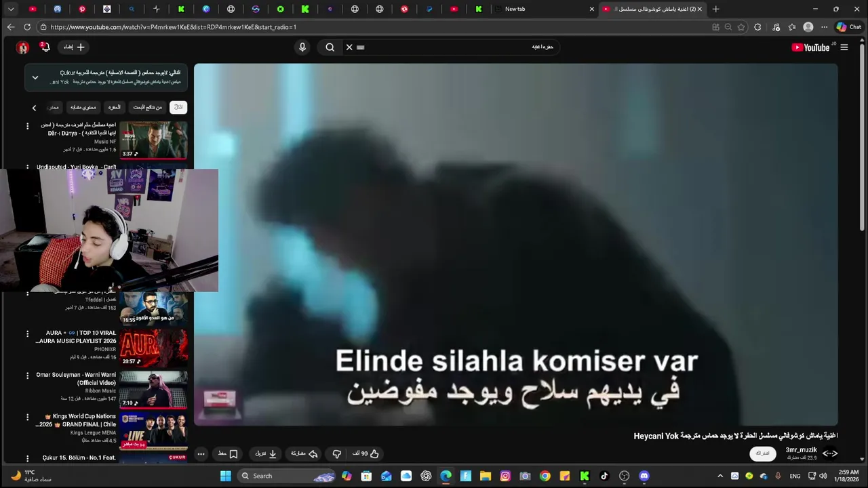Advance filter chips with the arrow
Viewport: 868px width, 488px height.
coord(34,107)
